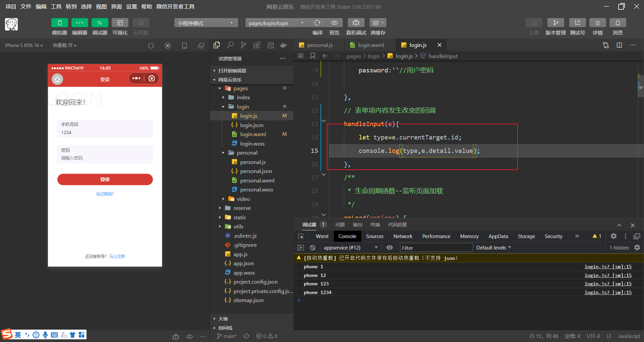Open the 设置 menu
The image size is (644, 342).
click(x=131, y=7)
